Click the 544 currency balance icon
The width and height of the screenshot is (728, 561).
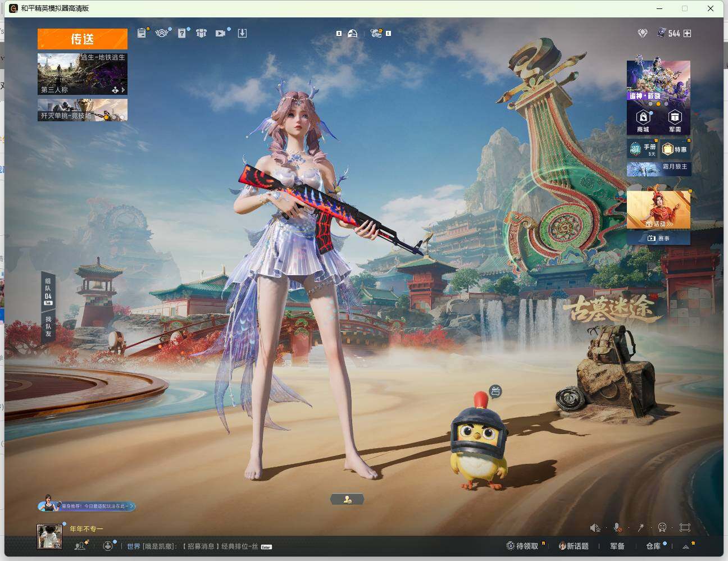click(x=662, y=33)
